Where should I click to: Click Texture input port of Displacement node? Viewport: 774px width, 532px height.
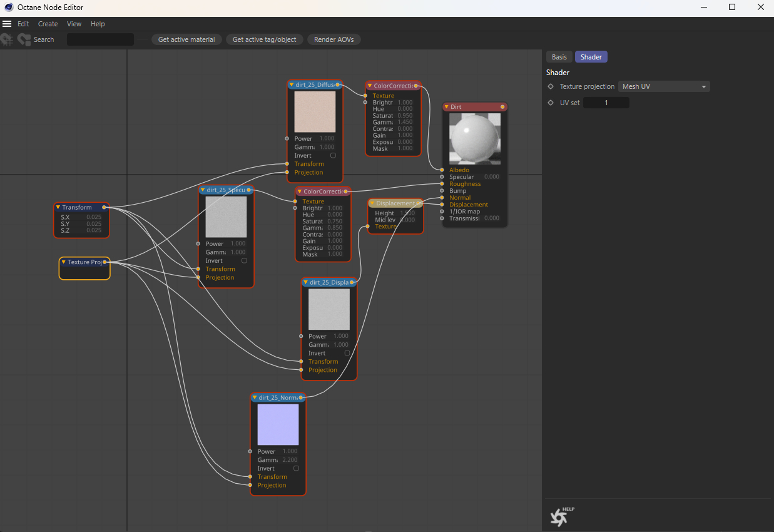coord(367,227)
